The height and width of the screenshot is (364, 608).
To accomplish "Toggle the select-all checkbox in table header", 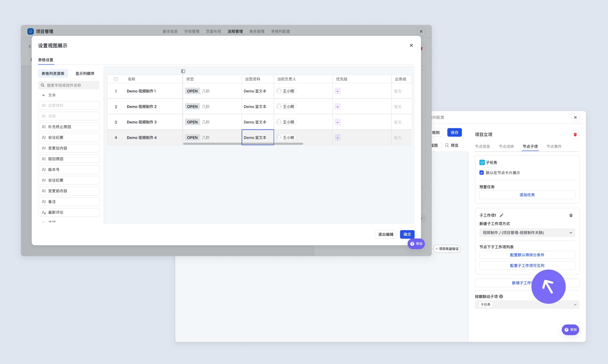I will click(116, 79).
